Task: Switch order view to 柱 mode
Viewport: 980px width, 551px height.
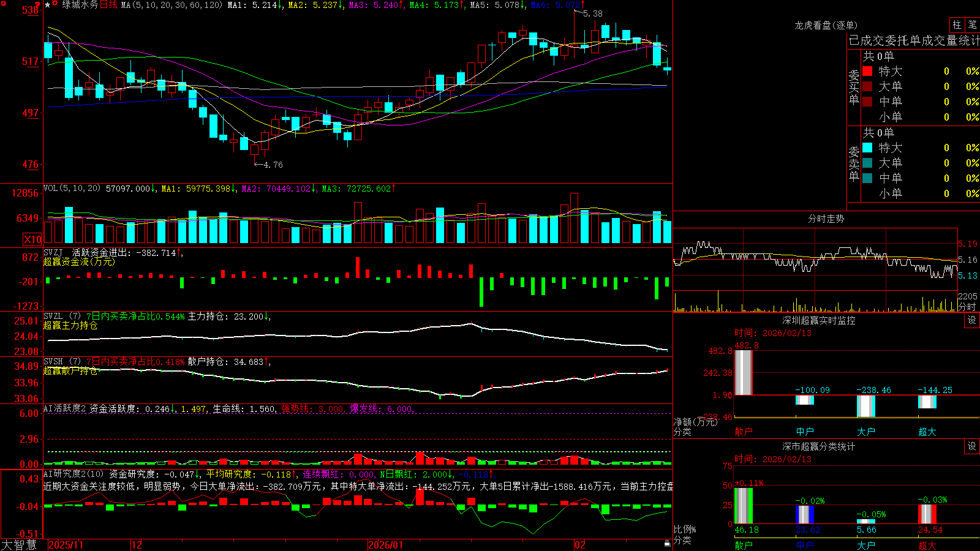Action: click(957, 25)
